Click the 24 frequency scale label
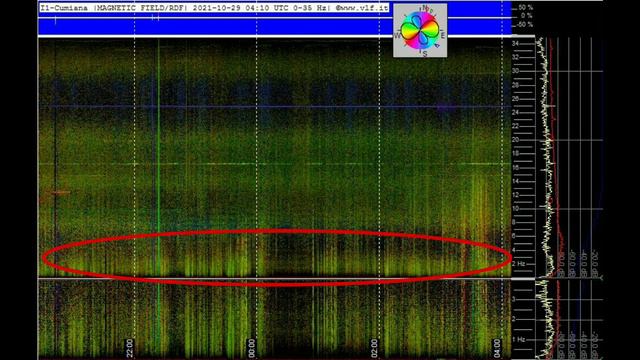The width and height of the screenshot is (640, 360). coord(516,112)
